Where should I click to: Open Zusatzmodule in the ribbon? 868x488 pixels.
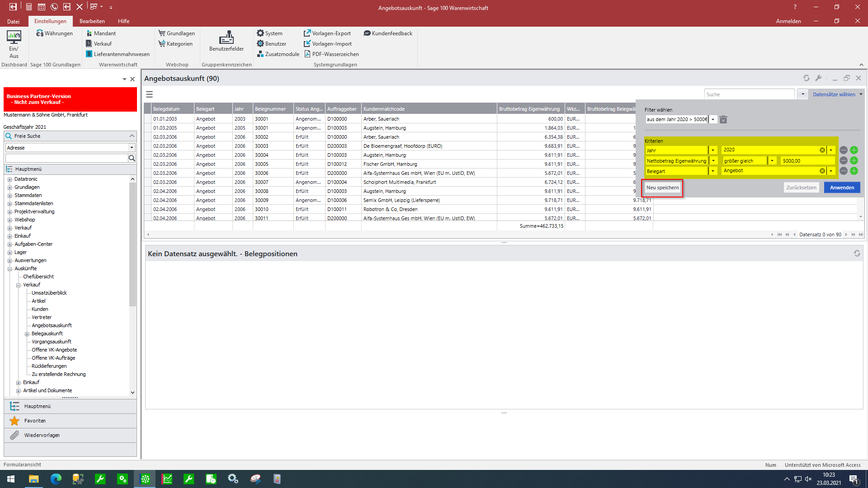coord(278,54)
